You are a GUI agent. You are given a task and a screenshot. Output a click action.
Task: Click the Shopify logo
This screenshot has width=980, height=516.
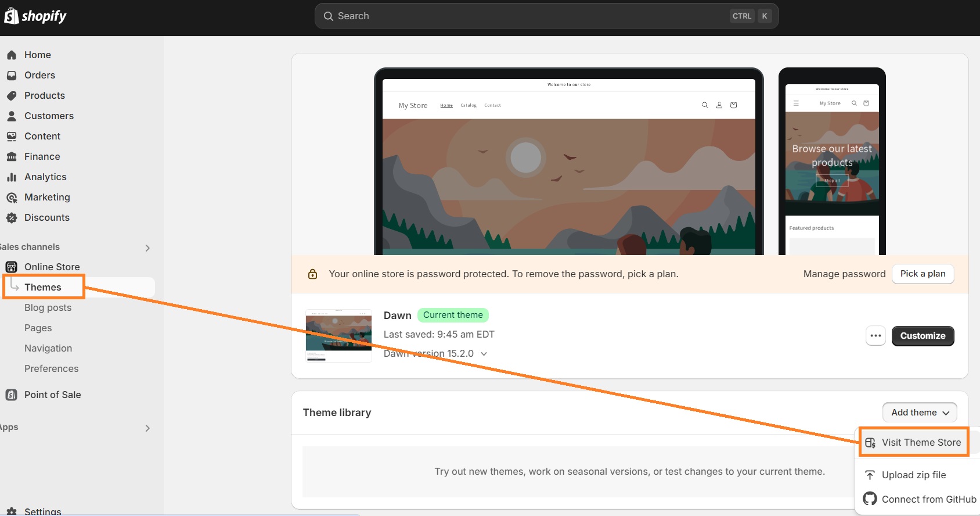click(35, 16)
